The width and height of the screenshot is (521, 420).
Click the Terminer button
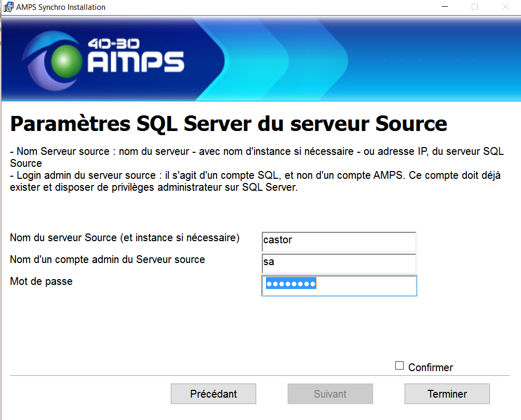point(447,394)
